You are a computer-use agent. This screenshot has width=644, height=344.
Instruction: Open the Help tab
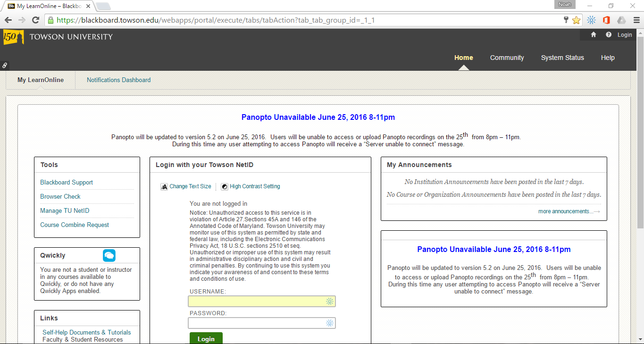[608, 58]
